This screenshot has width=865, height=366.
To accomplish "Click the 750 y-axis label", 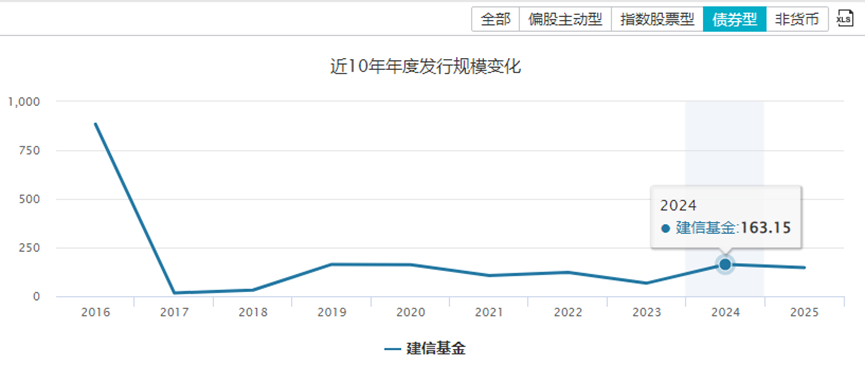I will point(30,151).
